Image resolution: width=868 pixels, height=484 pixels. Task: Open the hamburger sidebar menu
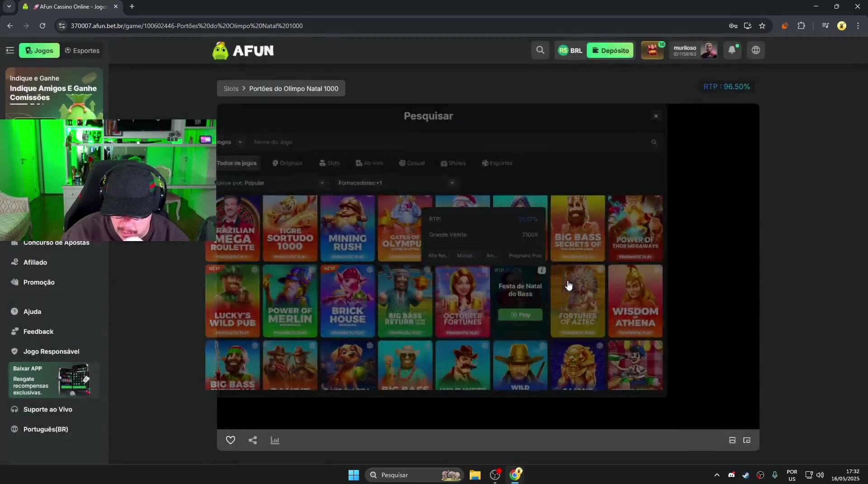coord(10,50)
